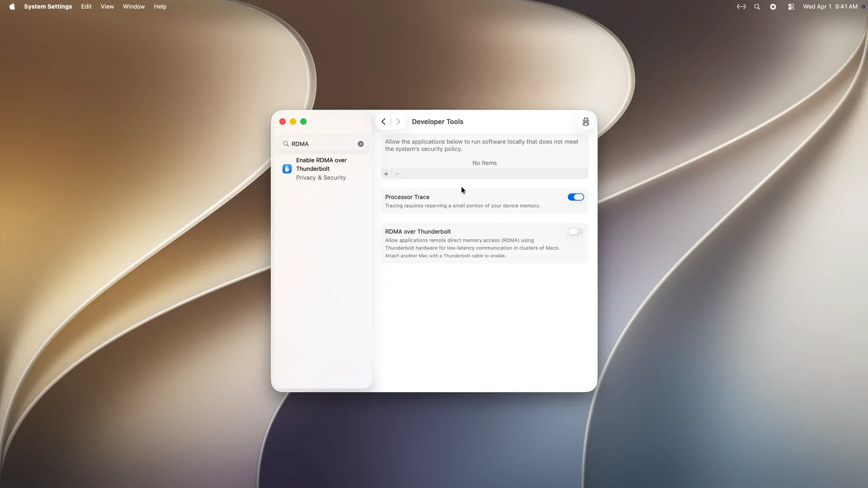Image resolution: width=868 pixels, height=488 pixels.
Task: Zoom the System Settings window
Action: (304, 122)
